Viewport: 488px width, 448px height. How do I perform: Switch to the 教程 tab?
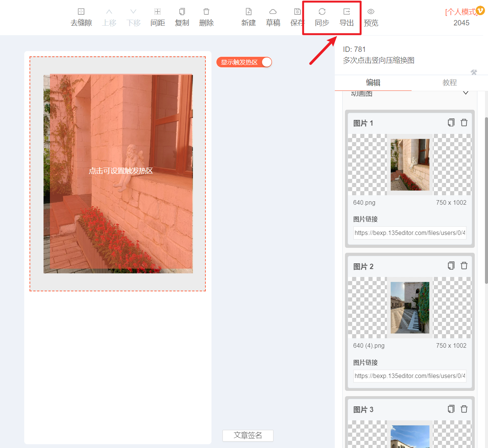(450, 82)
